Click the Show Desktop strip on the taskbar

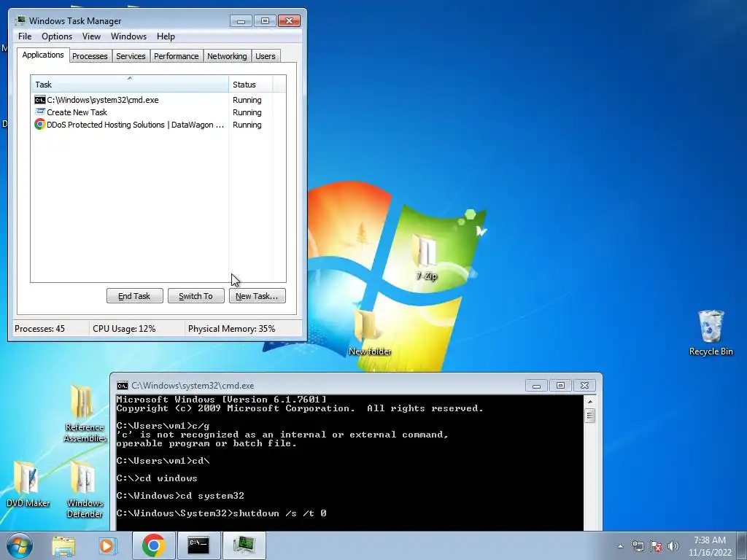(743, 545)
